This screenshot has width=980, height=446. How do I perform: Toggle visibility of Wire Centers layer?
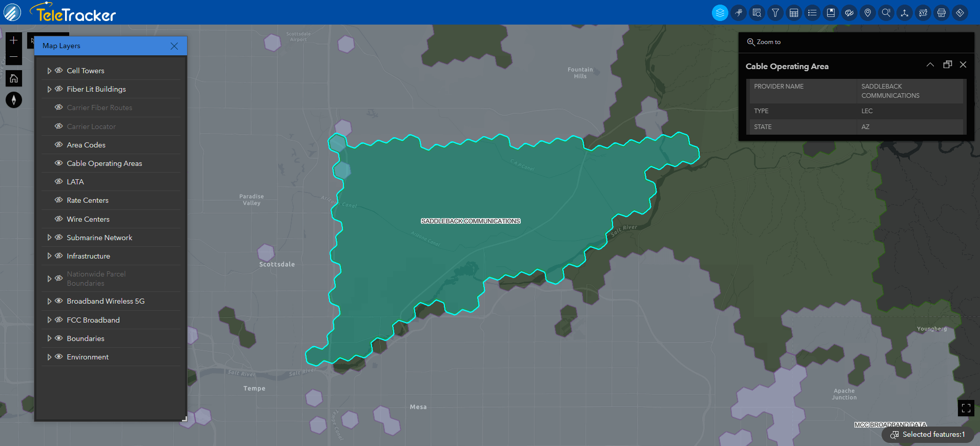coord(59,219)
